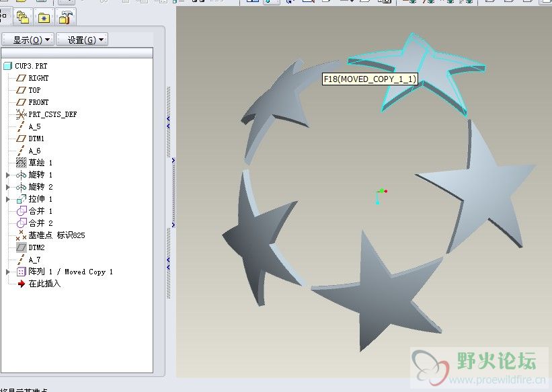Select the 阵列 1 / Moved Copy 1 label
This screenshot has width=552, height=392.
pyautogui.click(x=71, y=272)
